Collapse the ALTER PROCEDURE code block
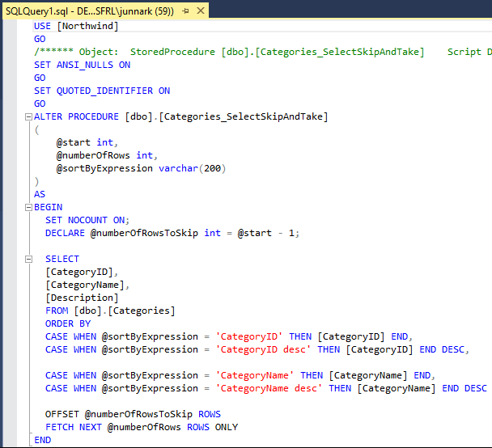Screen dimensions: 492x448 [28, 117]
